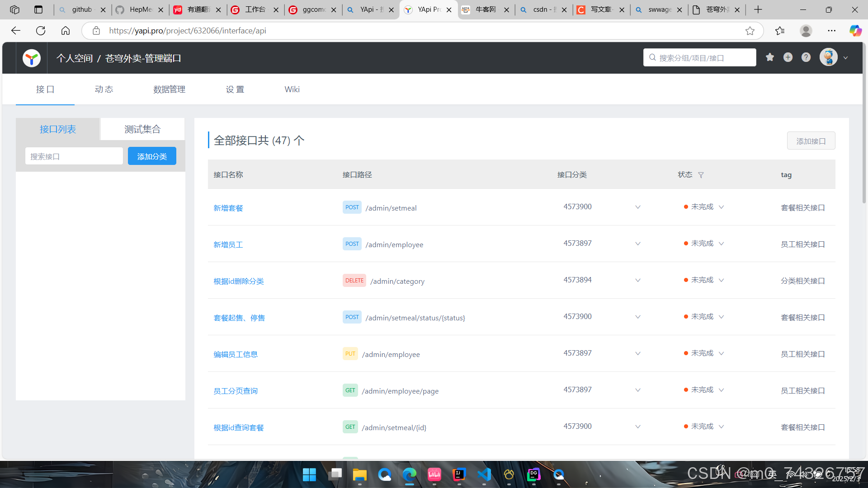Image resolution: width=868 pixels, height=488 pixels.
Task: Expand user menu arrow beside avatar
Action: [x=845, y=58]
